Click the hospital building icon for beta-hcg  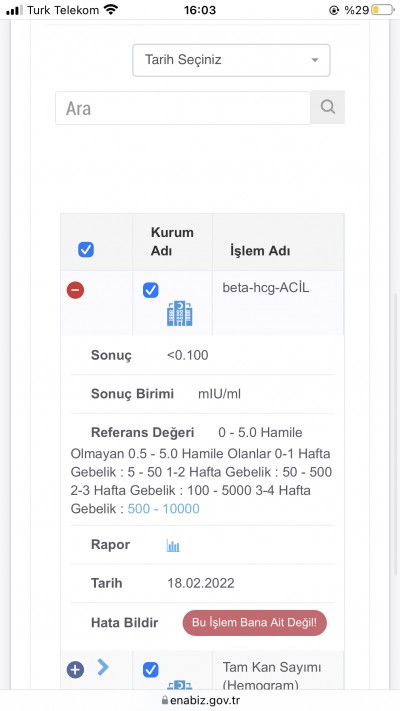(180, 313)
